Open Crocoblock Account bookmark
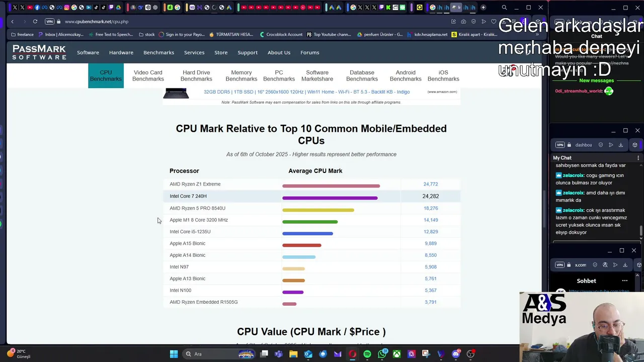The height and width of the screenshot is (362, 644). [281, 35]
